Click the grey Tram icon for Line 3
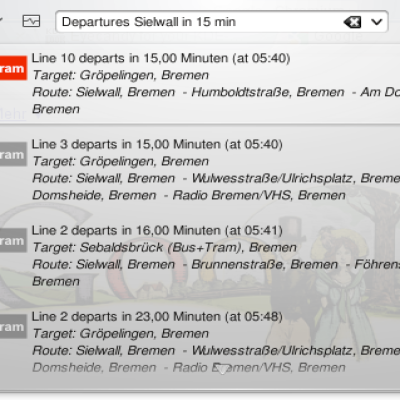Screen dimensions: 400x400 click(13, 154)
